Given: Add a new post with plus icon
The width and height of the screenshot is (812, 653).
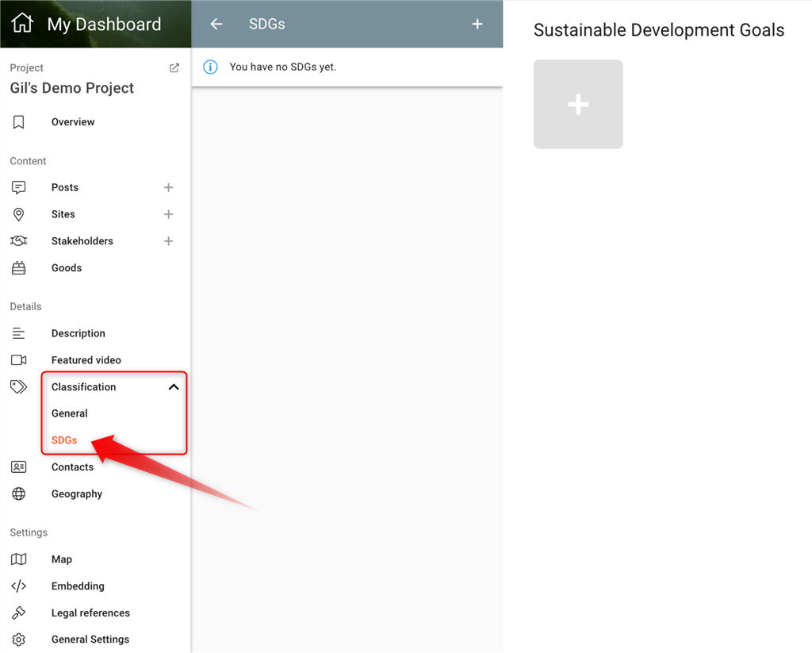Looking at the screenshot, I should tap(168, 188).
